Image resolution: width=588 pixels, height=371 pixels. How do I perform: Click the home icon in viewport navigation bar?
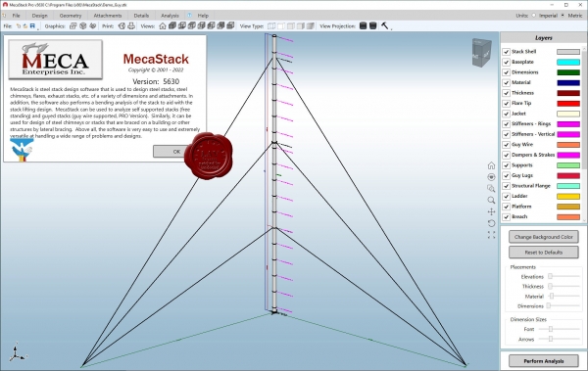[x=491, y=165]
